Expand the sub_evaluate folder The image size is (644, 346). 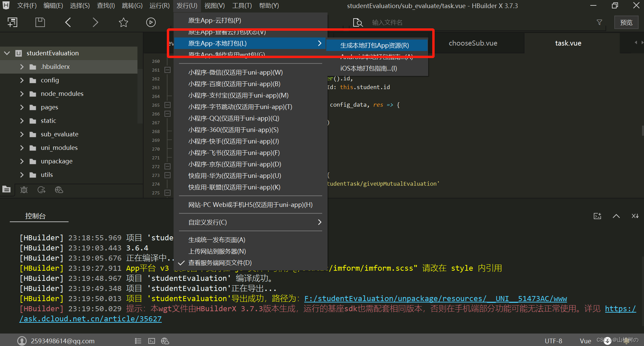22,134
